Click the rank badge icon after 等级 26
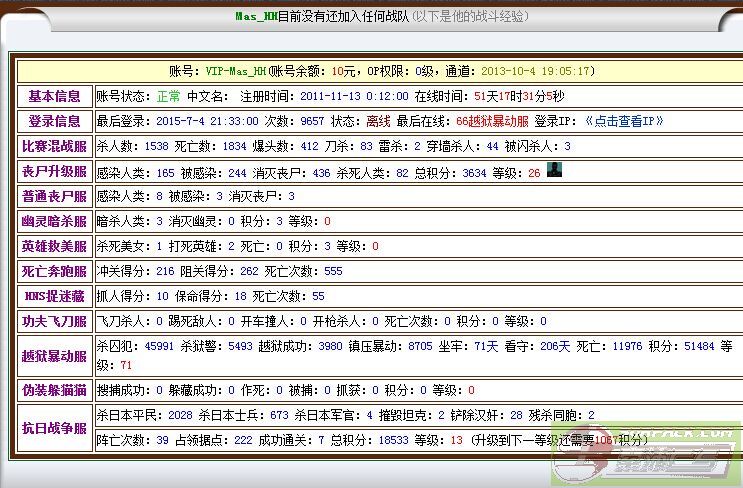The width and height of the screenshot is (743, 488). 554,170
